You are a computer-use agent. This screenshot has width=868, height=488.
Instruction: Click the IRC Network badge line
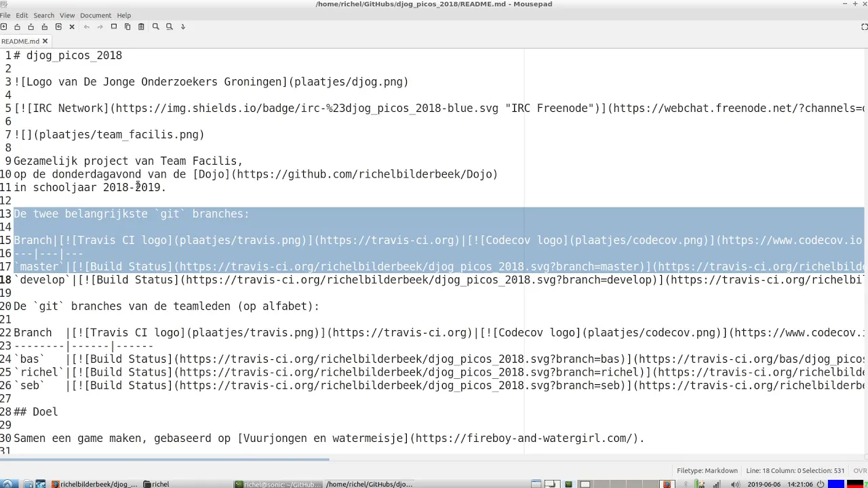click(x=439, y=108)
